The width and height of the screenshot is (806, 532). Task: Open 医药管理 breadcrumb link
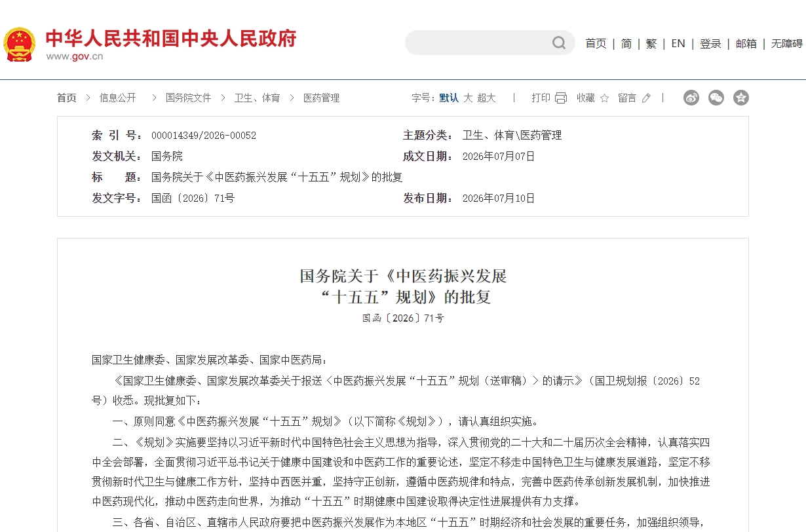pyautogui.click(x=321, y=98)
